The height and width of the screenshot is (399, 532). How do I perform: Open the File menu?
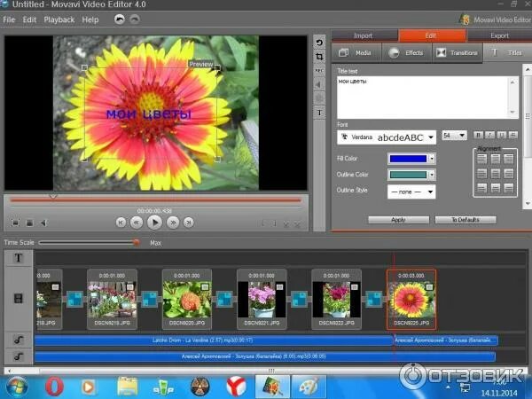point(9,20)
